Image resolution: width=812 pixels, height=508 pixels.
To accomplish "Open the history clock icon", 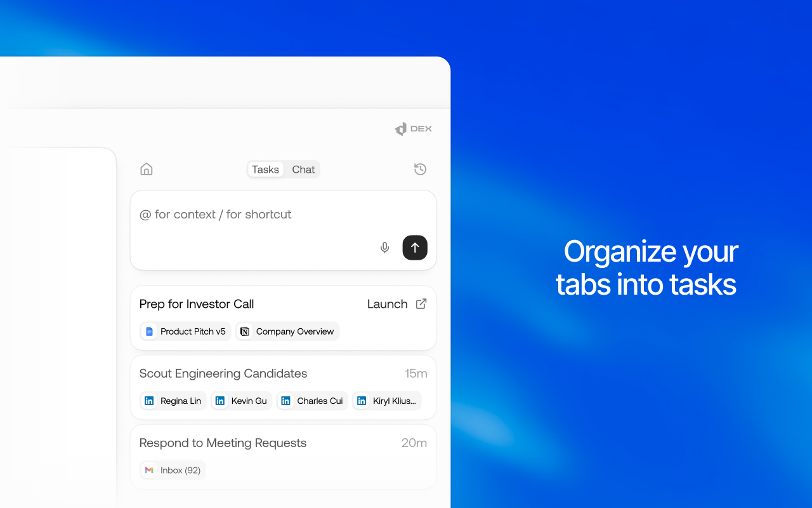I will [420, 170].
